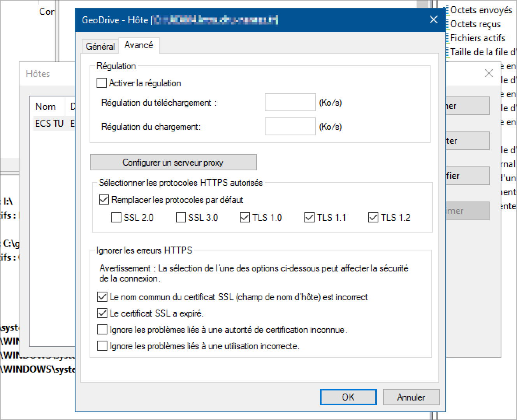Enable the SSL 3.0 protocol checkbox
This screenshot has width=517, height=420.
tap(181, 217)
